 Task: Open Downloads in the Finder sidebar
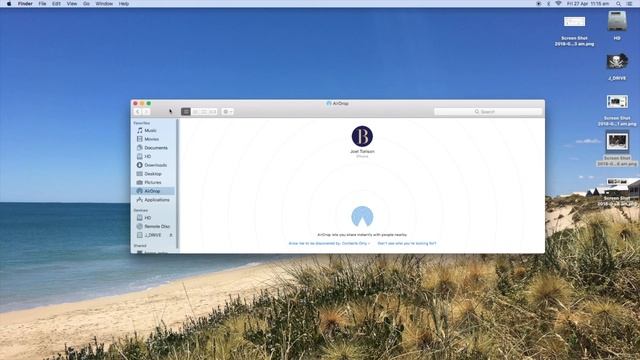pos(153,165)
